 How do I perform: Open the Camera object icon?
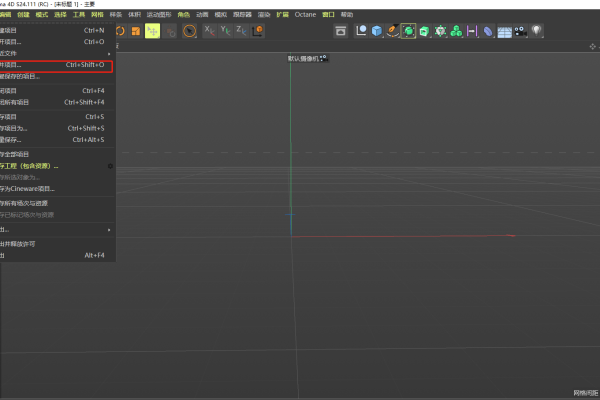click(521, 32)
